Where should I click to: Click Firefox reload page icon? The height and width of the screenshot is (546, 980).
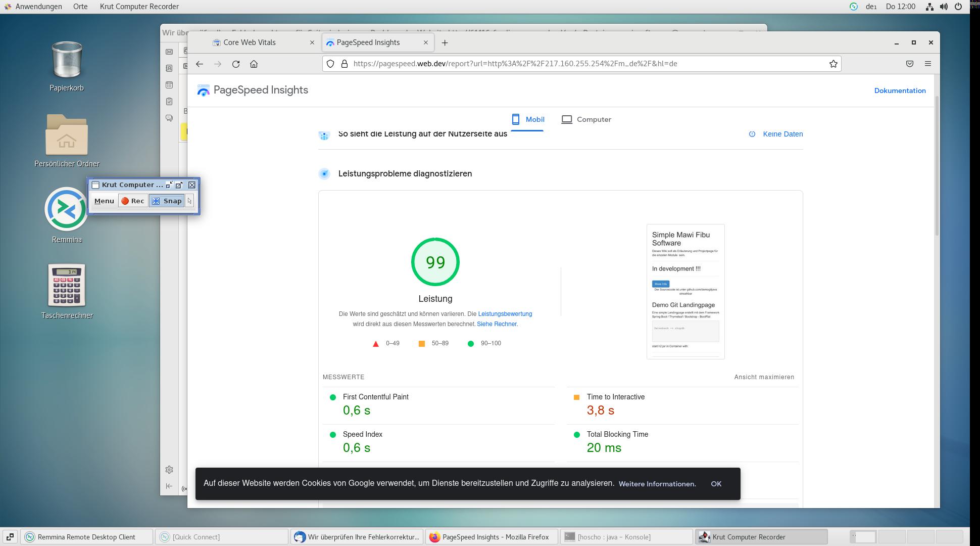pos(236,64)
